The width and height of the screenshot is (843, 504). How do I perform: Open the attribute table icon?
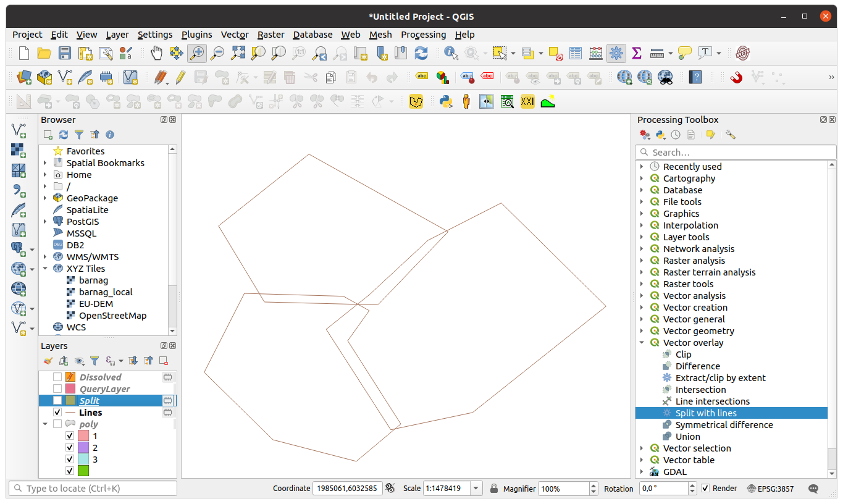576,53
